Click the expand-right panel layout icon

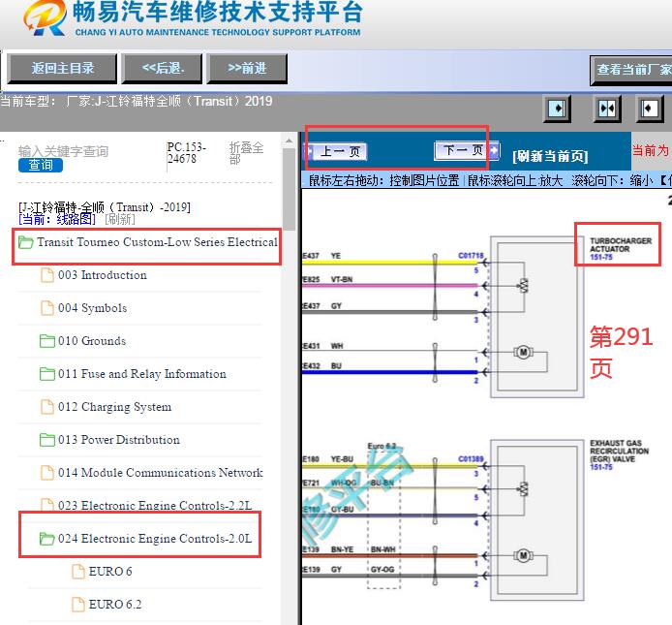pyautogui.click(x=649, y=109)
